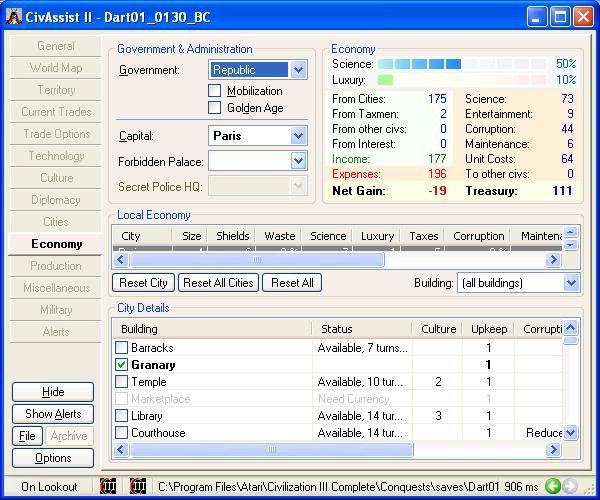This screenshot has width=600, height=500.
Task: Open the Production tab
Action: [55, 266]
